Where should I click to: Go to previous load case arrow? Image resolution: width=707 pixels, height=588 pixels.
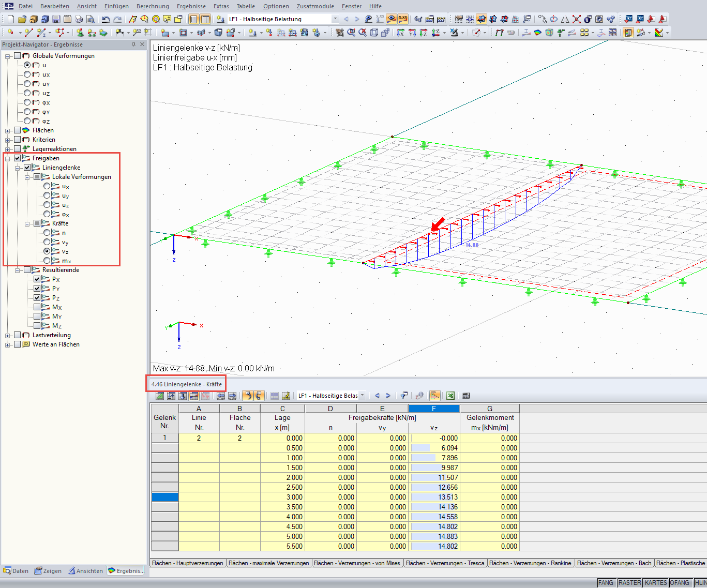tap(346, 19)
